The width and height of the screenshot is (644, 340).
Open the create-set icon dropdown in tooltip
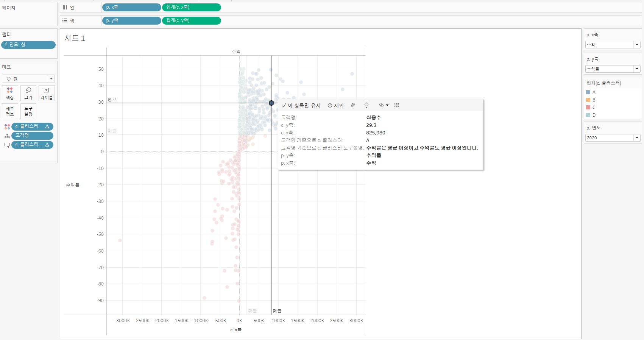384,105
